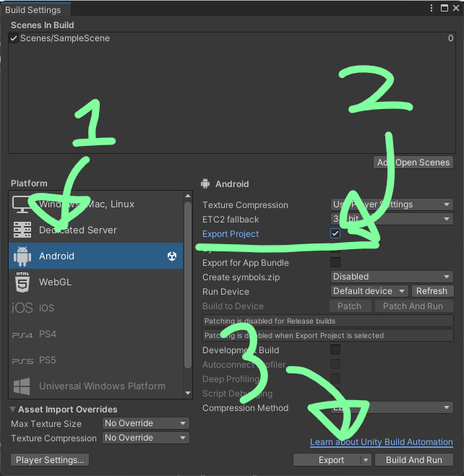Click the Unity logo on Android row
464x476 pixels.
point(172,256)
